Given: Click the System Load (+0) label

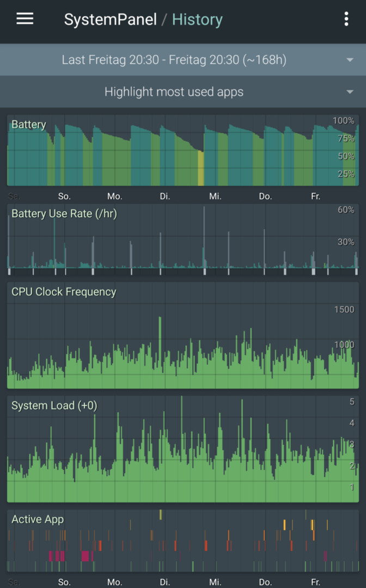Looking at the screenshot, I should pyautogui.click(x=54, y=406).
